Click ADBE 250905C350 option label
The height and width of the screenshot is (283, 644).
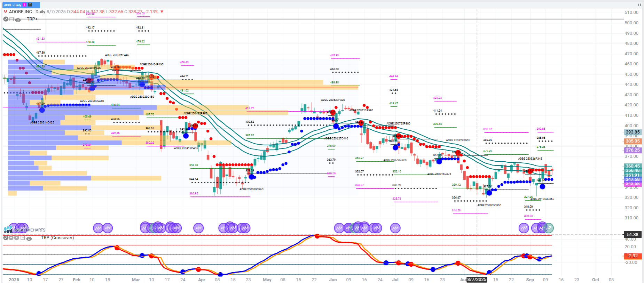click(489, 205)
